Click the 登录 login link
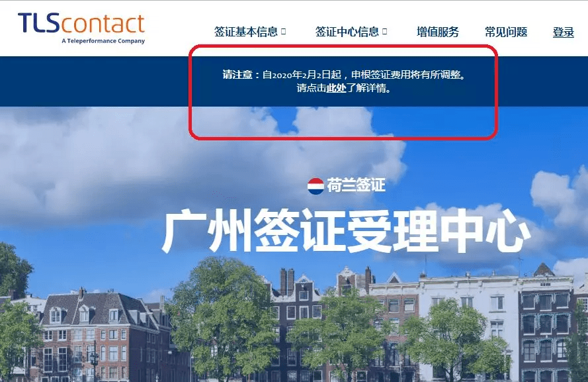Screen dimensions: 588x382 point(564,32)
